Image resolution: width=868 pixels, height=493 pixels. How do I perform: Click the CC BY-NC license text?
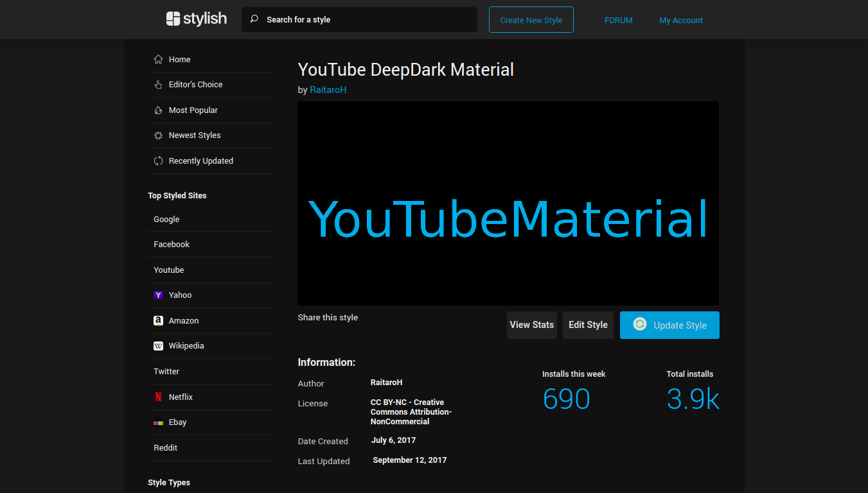pyautogui.click(x=411, y=412)
